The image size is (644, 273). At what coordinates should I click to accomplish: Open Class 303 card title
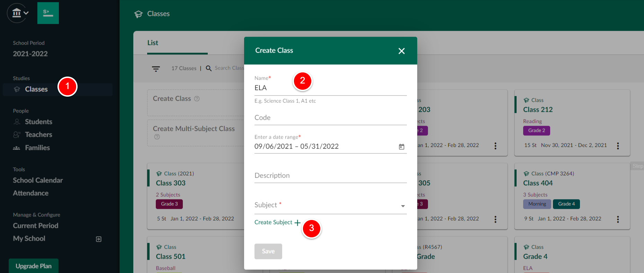pyautogui.click(x=171, y=183)
